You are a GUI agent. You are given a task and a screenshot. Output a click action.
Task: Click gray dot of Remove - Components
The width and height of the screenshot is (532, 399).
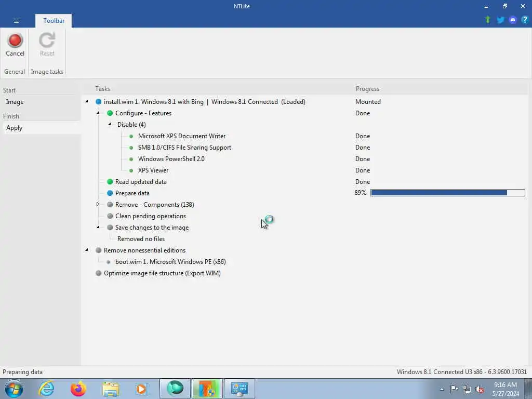(110, 205)
